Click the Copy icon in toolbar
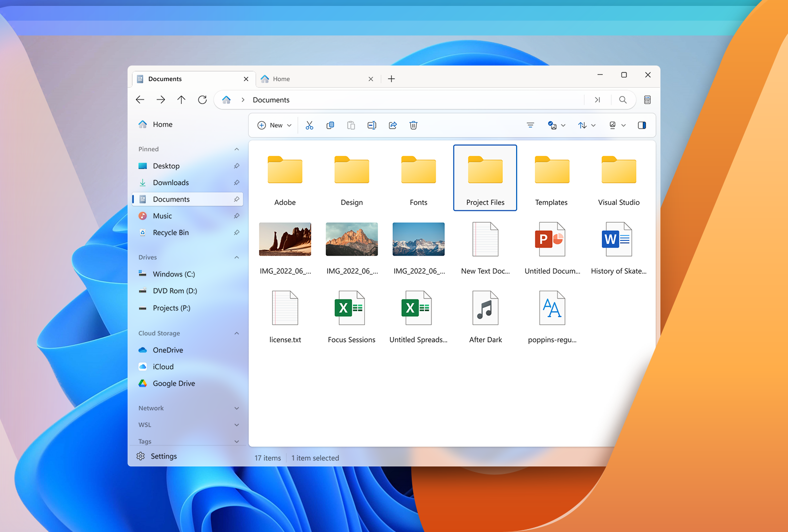This screenshot has width=788, height=532. (x=330, y=126)
